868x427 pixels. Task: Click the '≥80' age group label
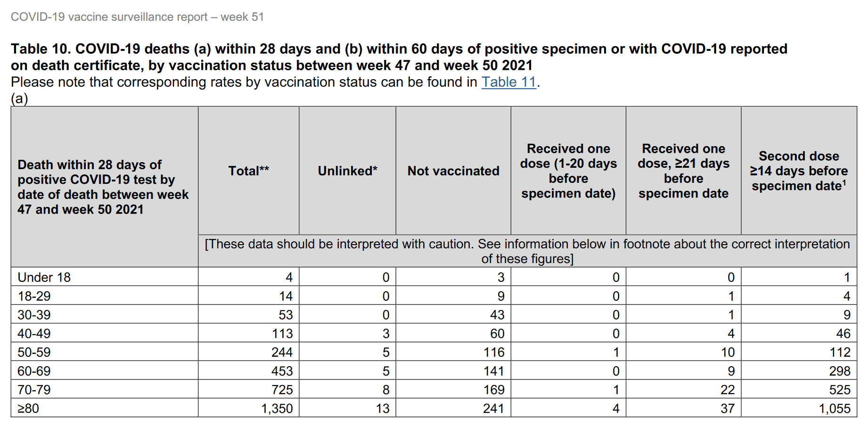(28, 409)
